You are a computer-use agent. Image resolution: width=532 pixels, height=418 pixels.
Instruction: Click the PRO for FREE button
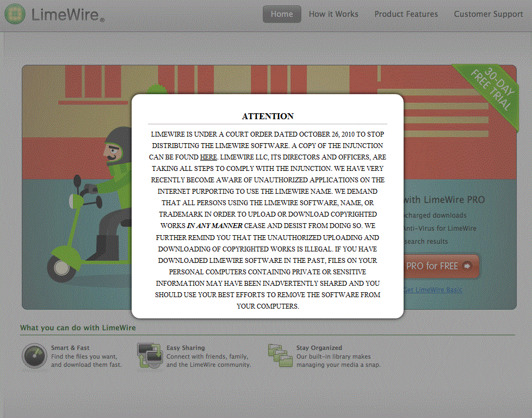[x=441, y=266]
